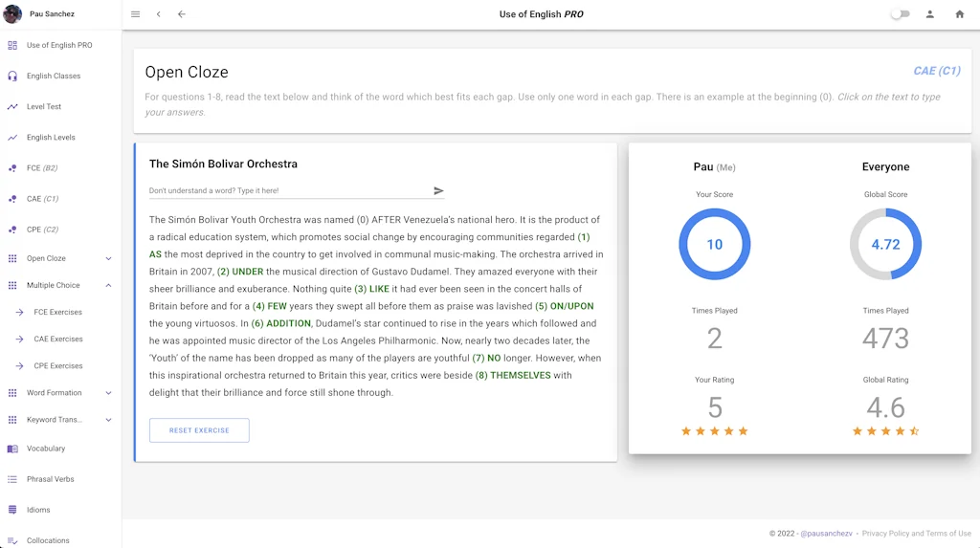Viewport: 980px width, 548px height.
Task: Click The Simón Bolivar Orchestra heading
Action: click(223, 164)
